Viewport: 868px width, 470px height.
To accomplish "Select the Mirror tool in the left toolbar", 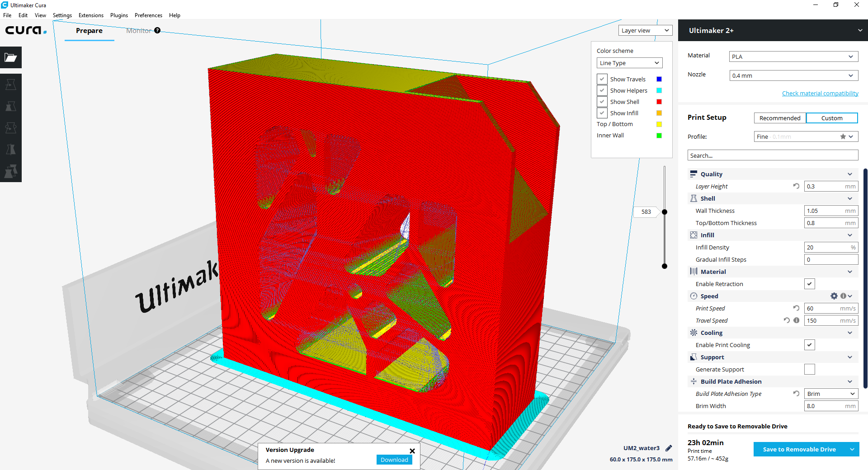I will tap(11, 150).
